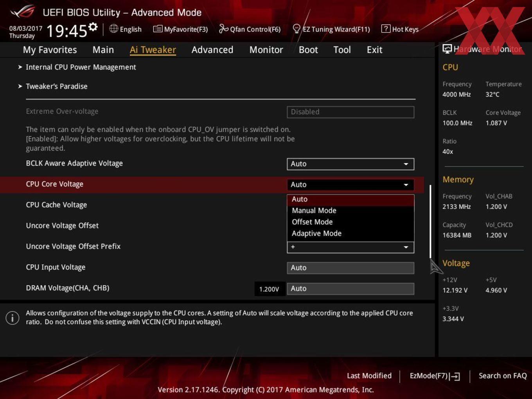
Task: Show Hot Keys list
Action: click(405, 29)
